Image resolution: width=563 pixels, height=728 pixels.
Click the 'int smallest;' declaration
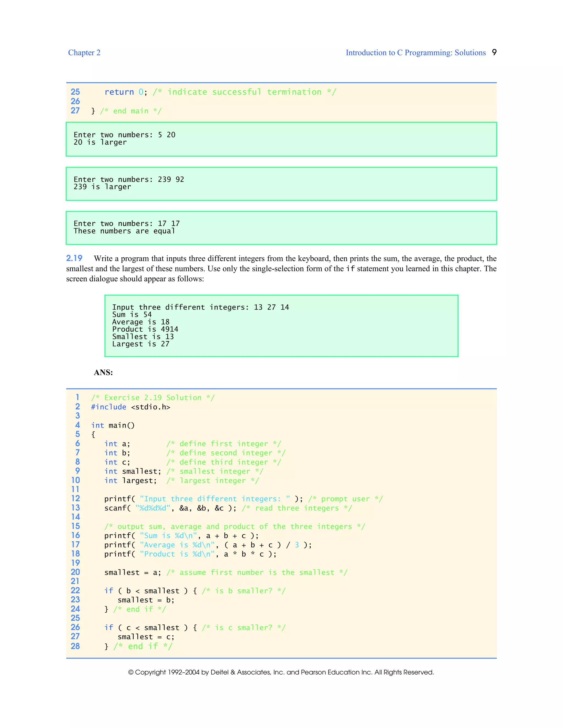133,471
